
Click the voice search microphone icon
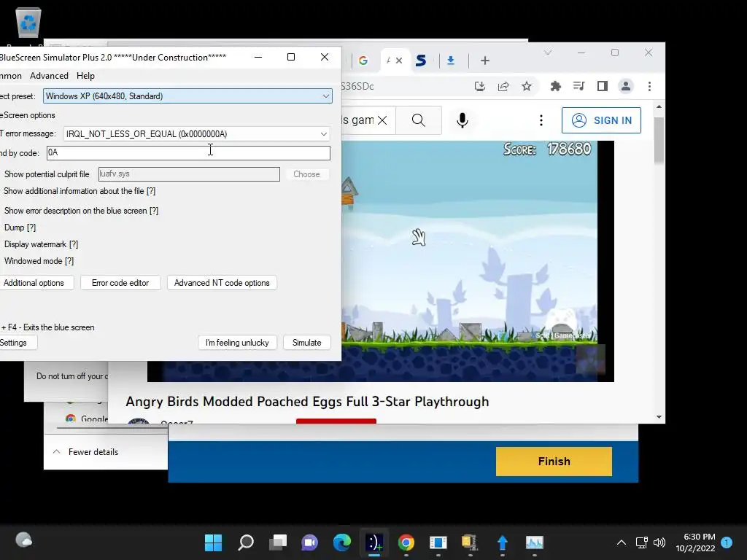(462, 120)
